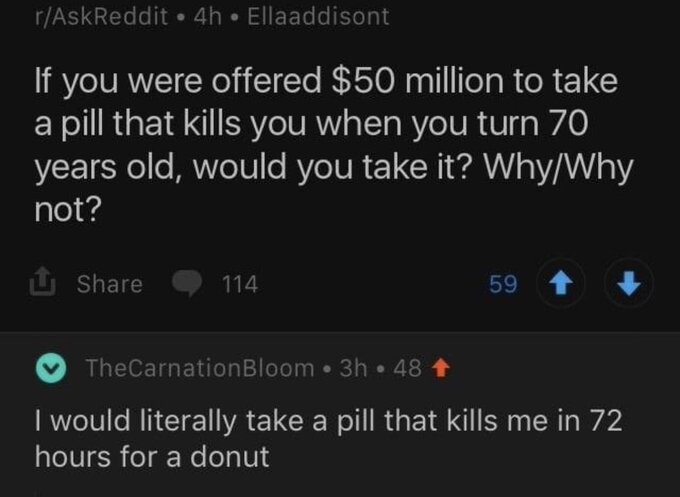Downvote the post using the blue down arrow
The height and width of the screenshot is (497, 680).
pyautogui.click(x=629, y=283)
